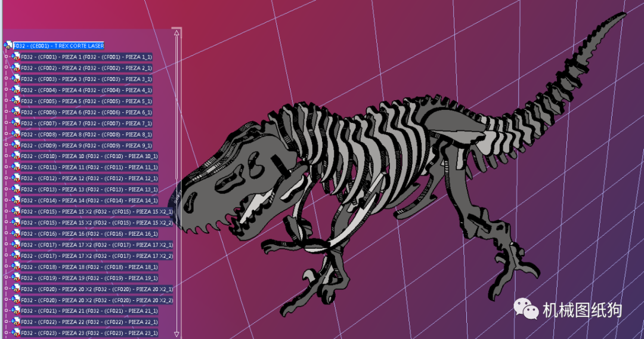Click the part icon of PIEZA 4_1
Viewport: 644px width, 339px height.
coord(16,90)
